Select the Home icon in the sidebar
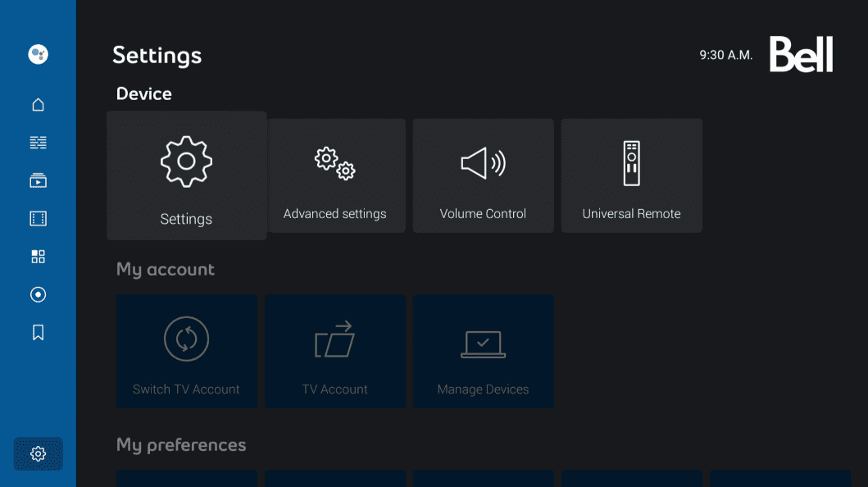 point(38,104)
